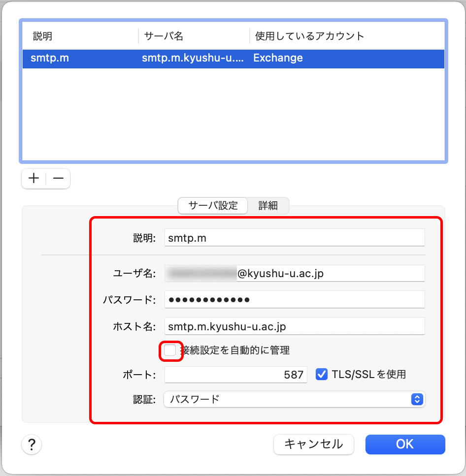This screenshot has width=466, height=476.
Task: Click the ユーザ名 field ending in @kyushu-u.ac.jp
Action: coord(294,273)
